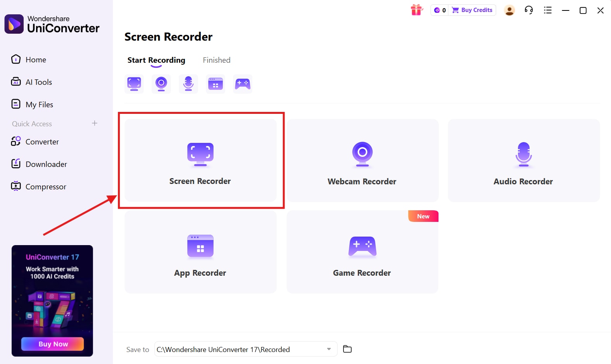Open the Screen Recorder card
This screenshot has width=611, height=364.
coord(200,160)
